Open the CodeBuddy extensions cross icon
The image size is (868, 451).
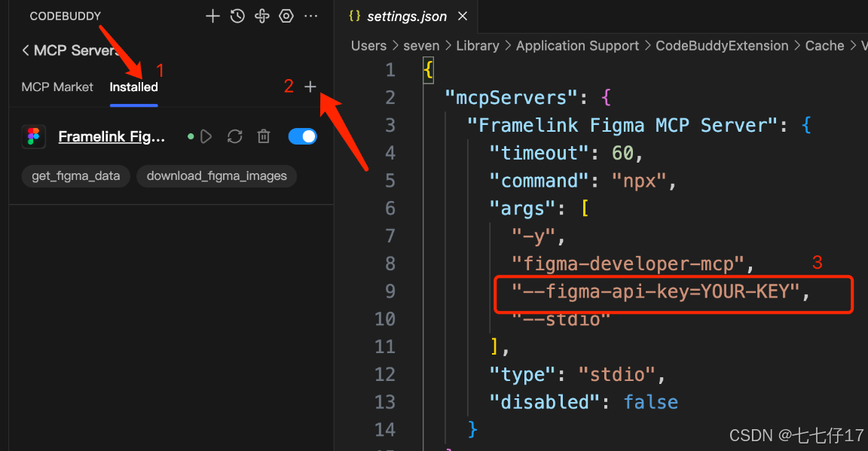tap(262, 16)
